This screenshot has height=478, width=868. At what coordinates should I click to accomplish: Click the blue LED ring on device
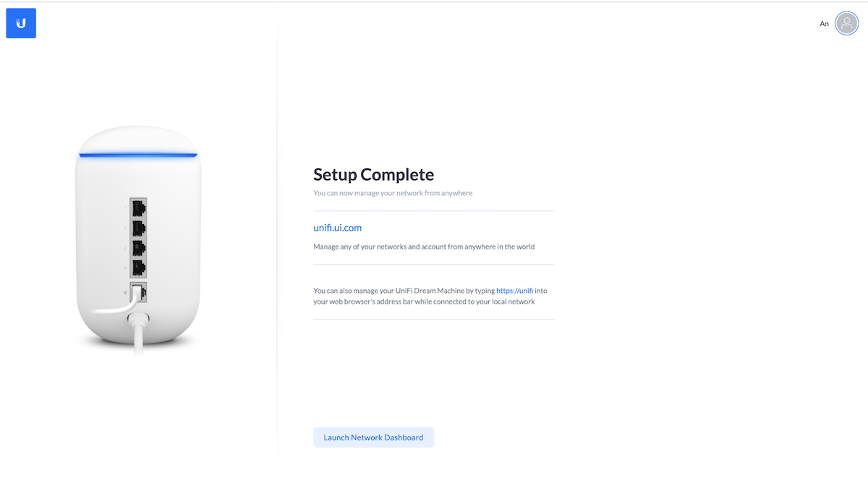[x=137, y=155]
